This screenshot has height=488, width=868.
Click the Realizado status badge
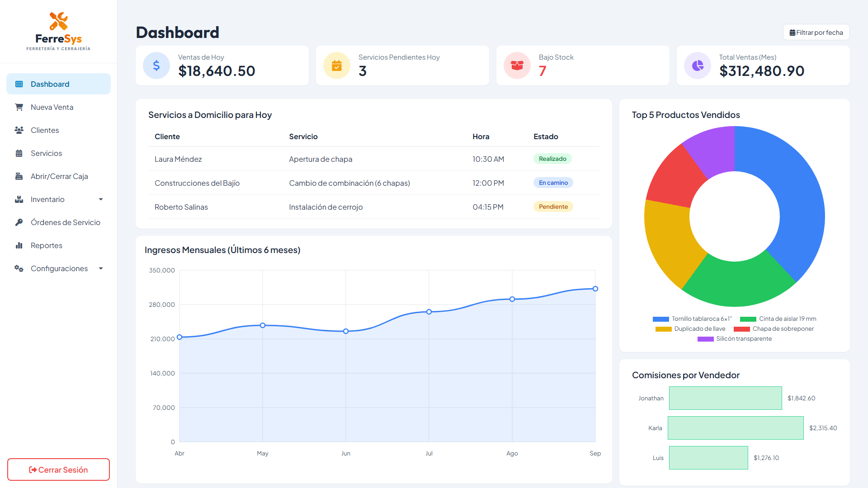click(x=552, y=159)
